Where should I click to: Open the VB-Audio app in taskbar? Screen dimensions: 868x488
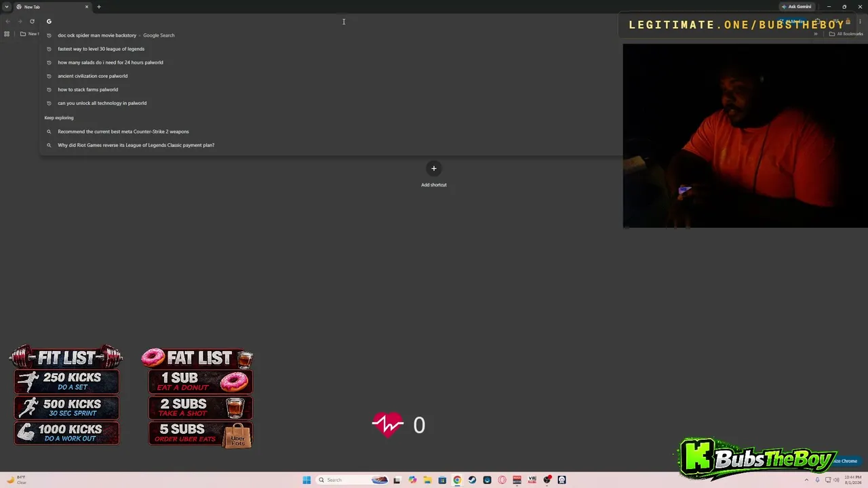(x=532, y=480)
